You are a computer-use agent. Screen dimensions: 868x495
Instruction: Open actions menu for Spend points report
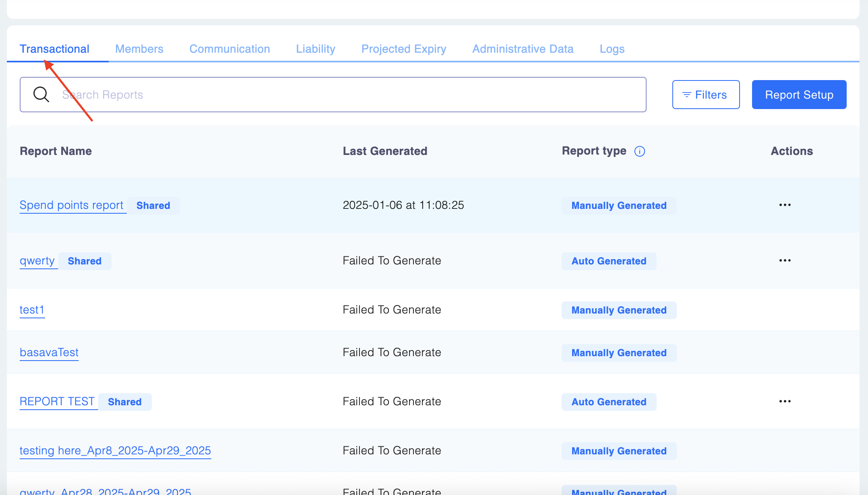[785, 205]
